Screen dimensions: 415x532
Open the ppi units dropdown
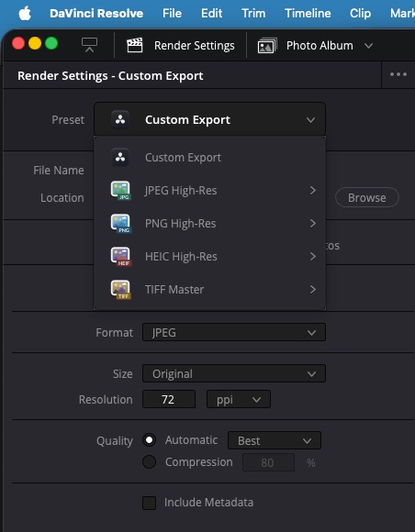[x=239, y=399]
